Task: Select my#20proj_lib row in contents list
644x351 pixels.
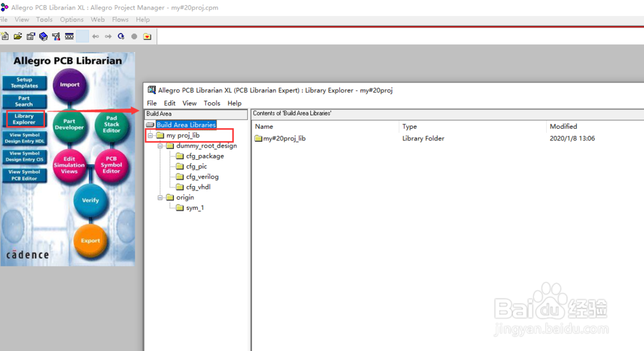Action: click(x=284, y=138)
